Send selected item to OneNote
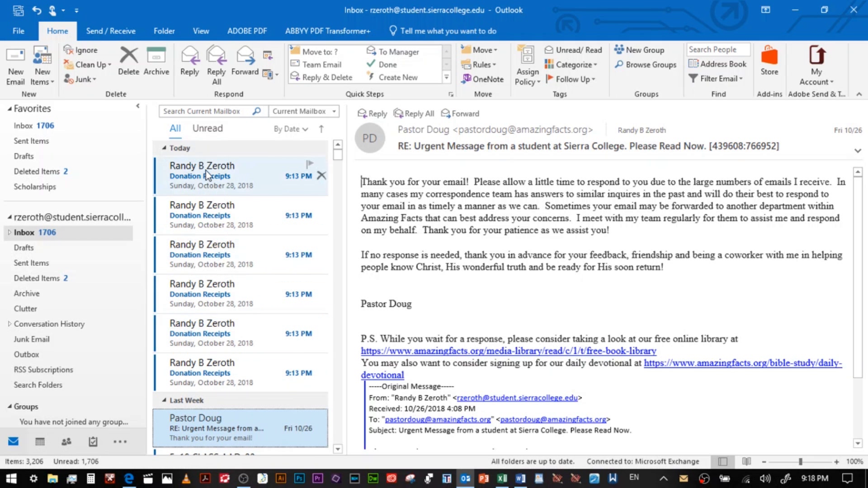The height and width of the screenshot is (488, 868). [x=482, y=79]
